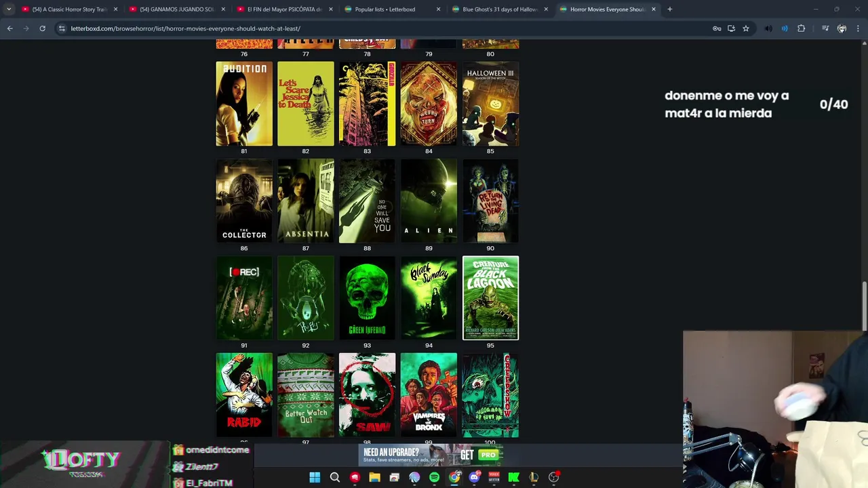Open Creature from the Black Lagoon poster
This screenshot has width=868, height=488.
click(490, 298)
